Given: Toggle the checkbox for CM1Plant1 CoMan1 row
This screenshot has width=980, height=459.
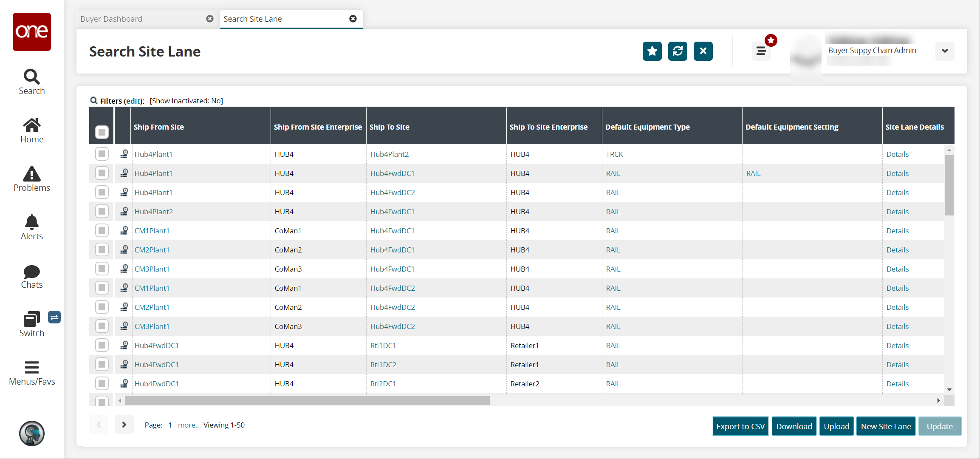Looking at the screenshot, I should click(101, 230).
